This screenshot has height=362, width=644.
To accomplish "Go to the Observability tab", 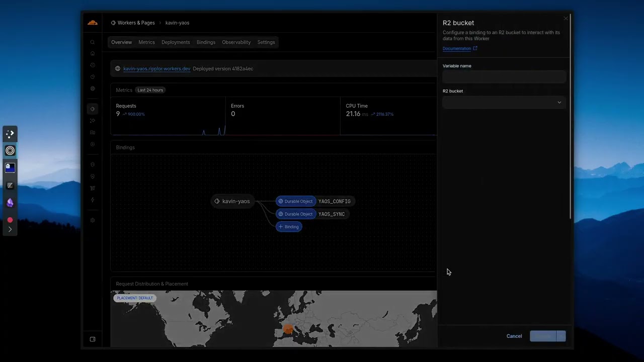I will point(236,42).
